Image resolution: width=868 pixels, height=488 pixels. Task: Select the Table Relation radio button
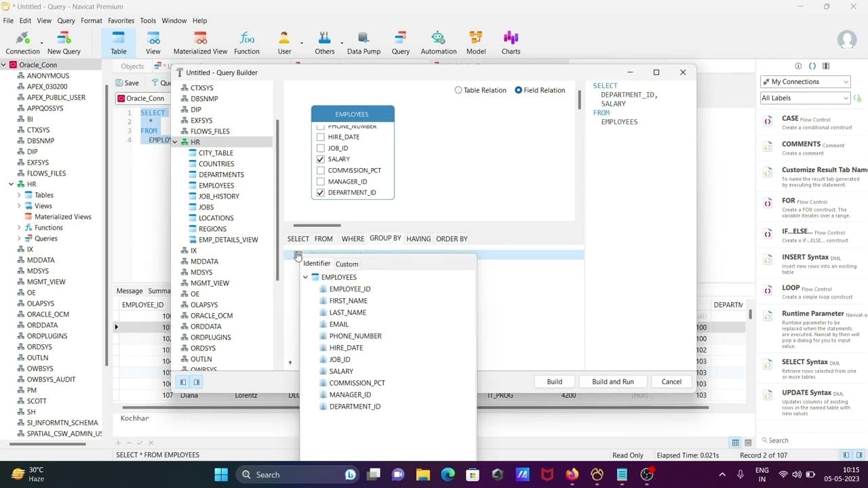click(458, 90)
